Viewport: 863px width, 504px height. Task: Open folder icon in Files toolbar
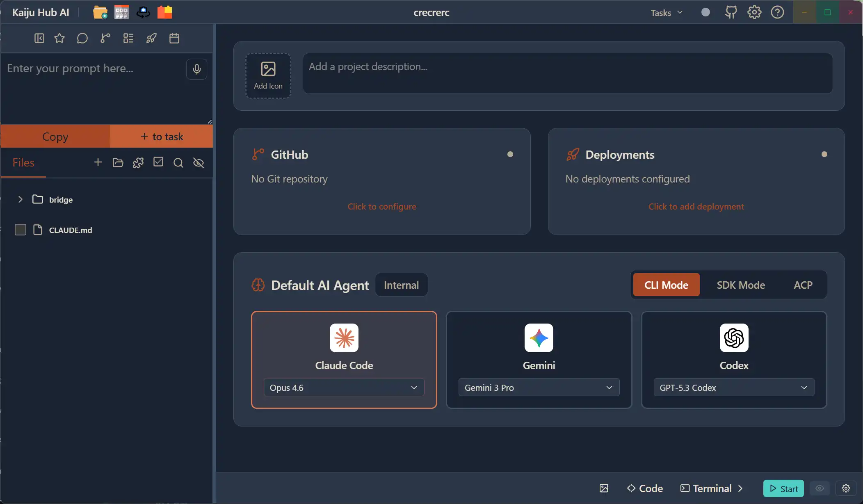(x=118, y=162)
